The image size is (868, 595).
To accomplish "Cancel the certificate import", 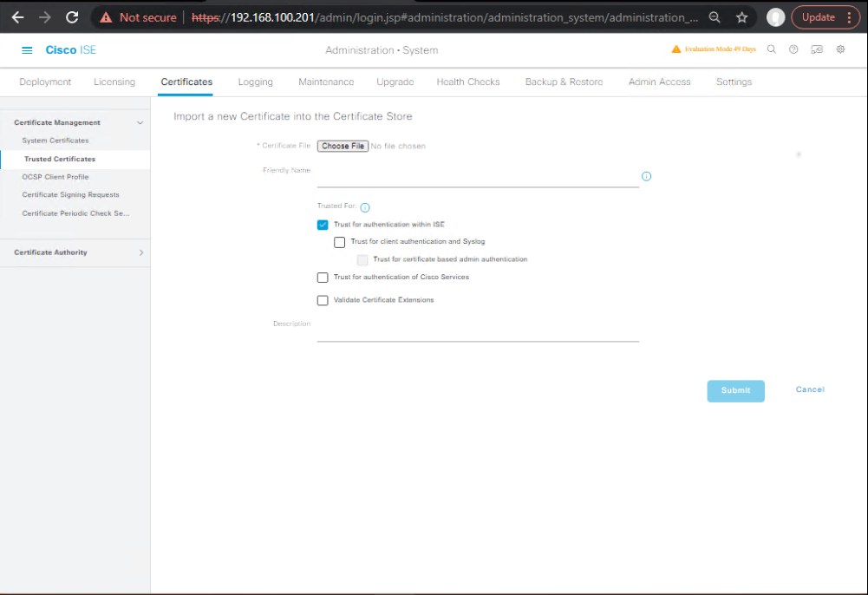I will click(810, 389).
